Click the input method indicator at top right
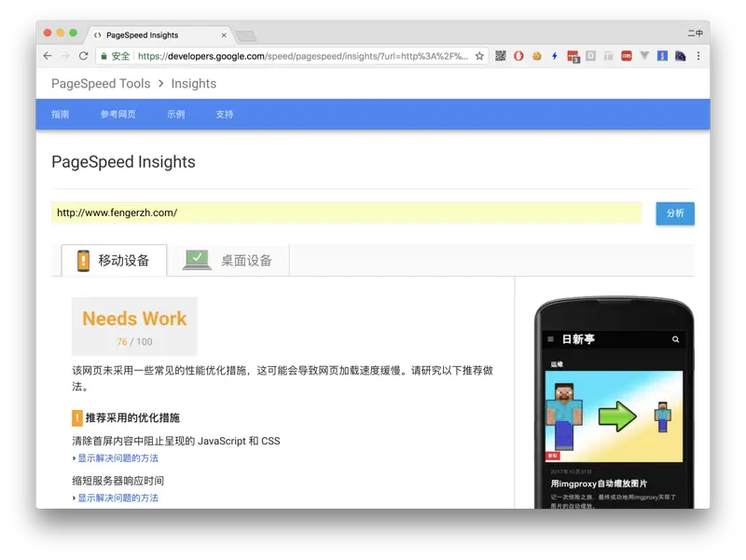The height and width of the screenshot is (560, 746). (695, 34)
